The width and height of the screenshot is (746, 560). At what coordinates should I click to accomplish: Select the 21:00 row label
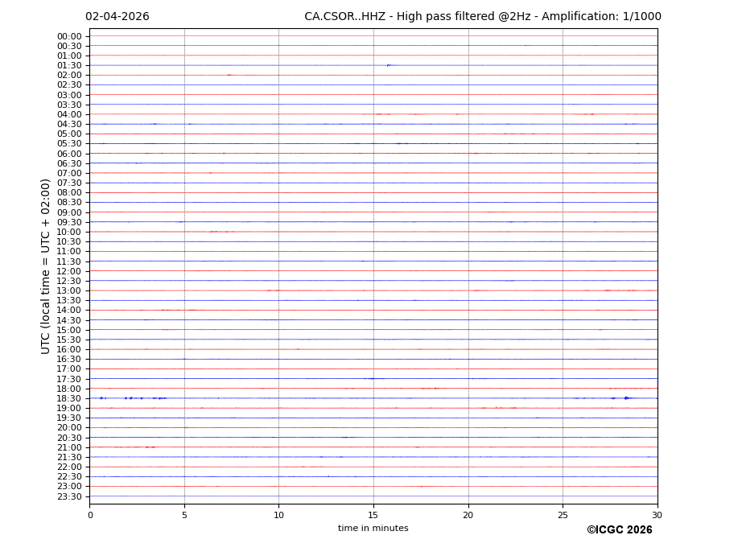coord(69,447)
